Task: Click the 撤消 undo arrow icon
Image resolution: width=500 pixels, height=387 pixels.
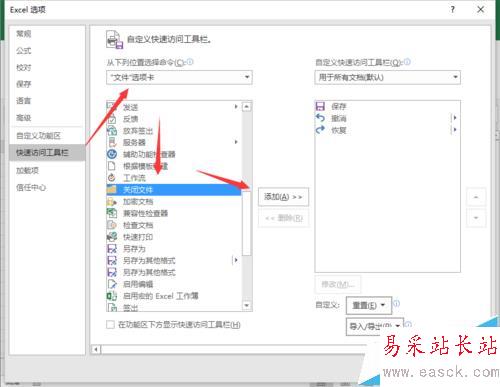Action: [x=320, y=118]
